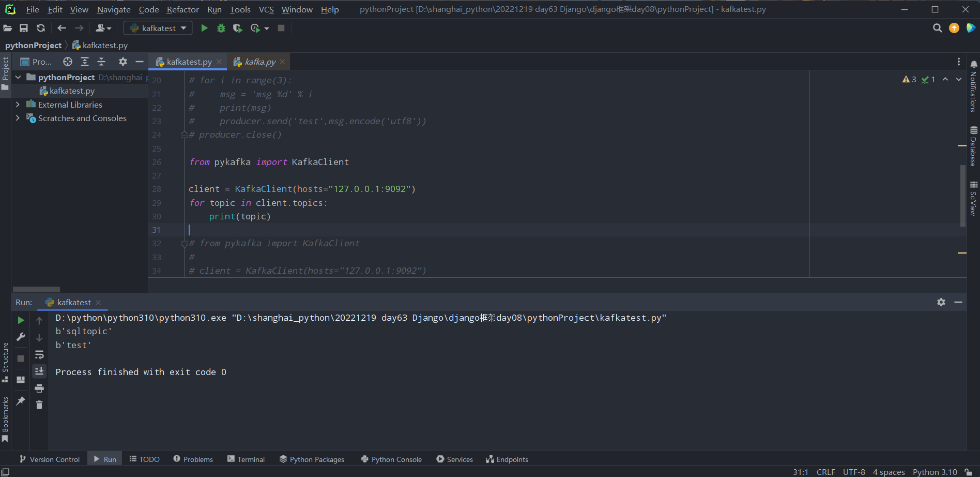Print console output printer icon

39,388
